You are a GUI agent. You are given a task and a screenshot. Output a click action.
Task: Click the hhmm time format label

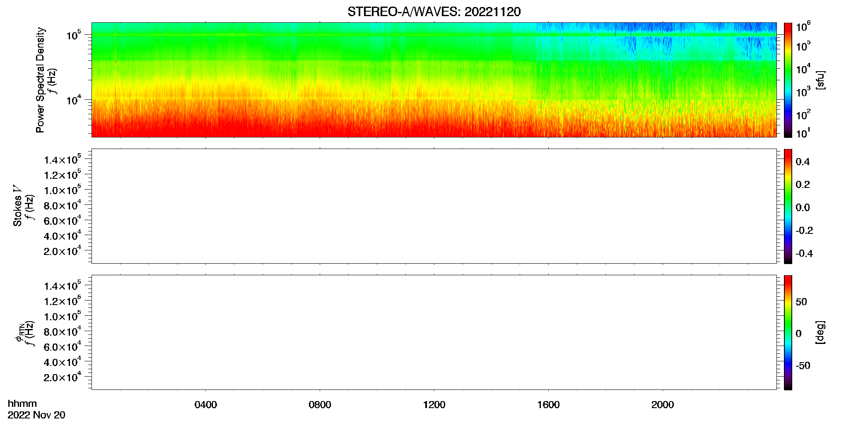[x=22, y=404]
